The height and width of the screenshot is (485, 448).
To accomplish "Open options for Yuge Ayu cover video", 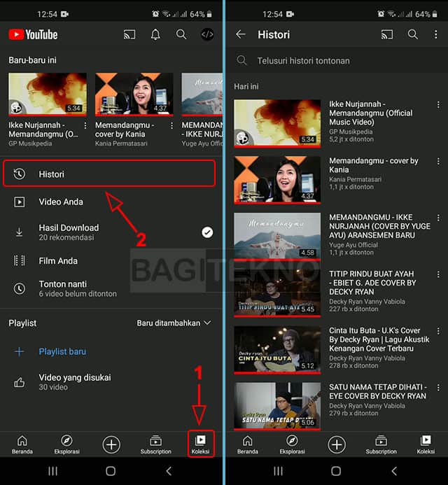I will (438, 218).
